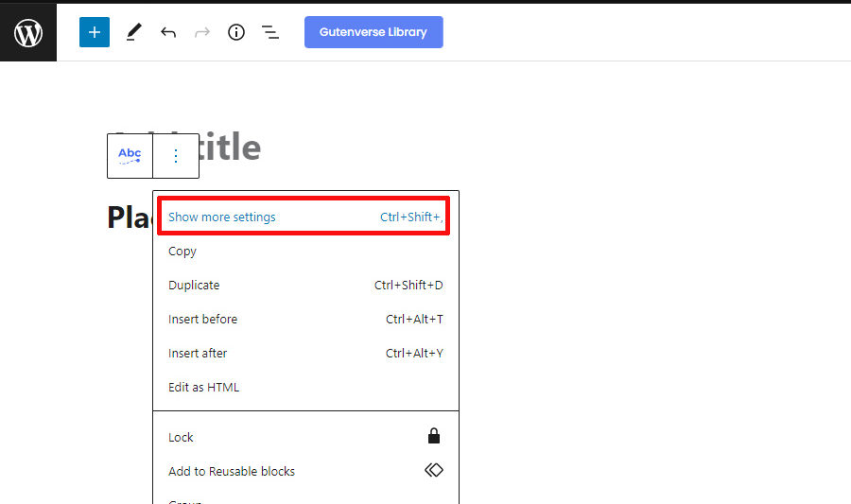Redo the undone change
The height and width of the screenshot is (504, 851).
[x=202, y=32]
